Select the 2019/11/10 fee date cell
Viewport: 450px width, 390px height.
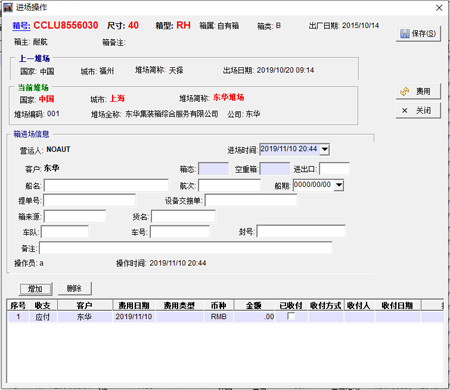point(134,317)
